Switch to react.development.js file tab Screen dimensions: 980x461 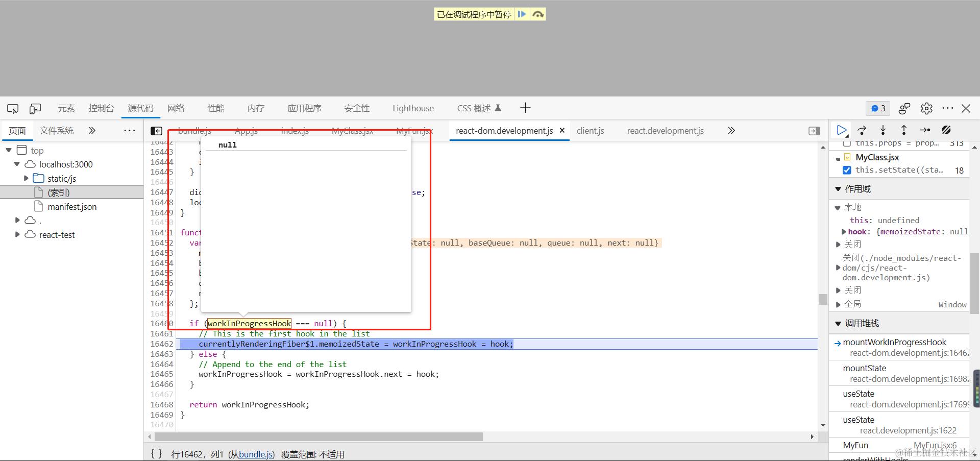665,131
